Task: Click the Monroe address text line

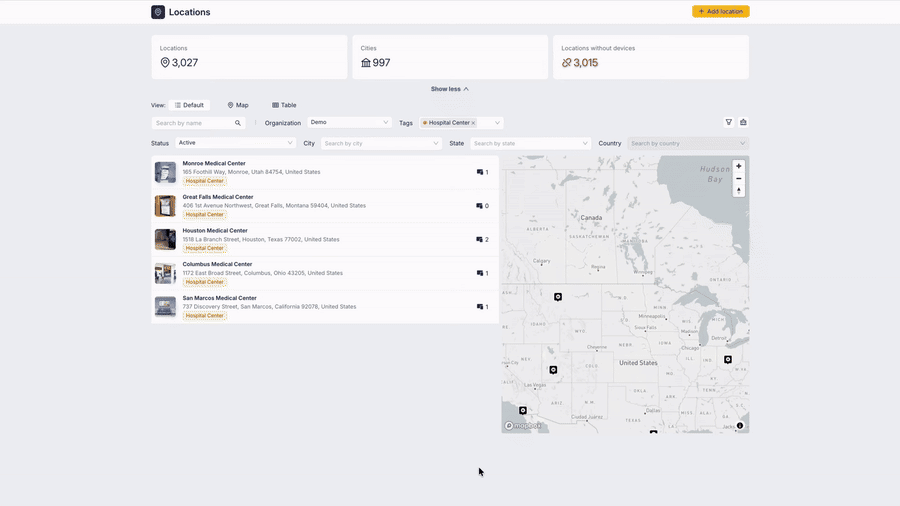Action: (251, 172)
